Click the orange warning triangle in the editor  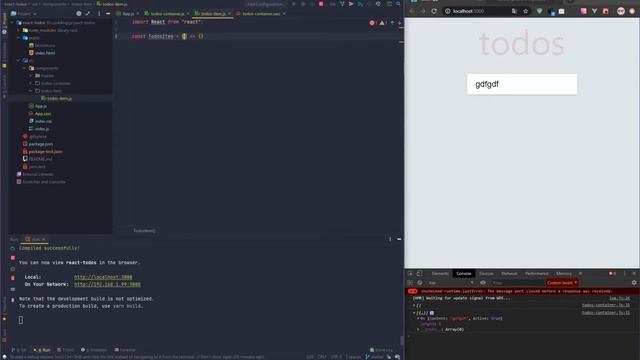pyautogui.click(x=382, y=23)
